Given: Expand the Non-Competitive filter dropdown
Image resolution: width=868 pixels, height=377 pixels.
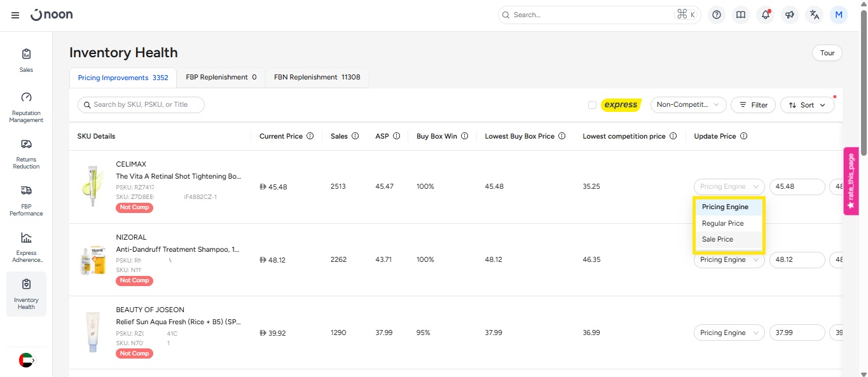Looking at the screenshot, I should (x=688, y=105).
